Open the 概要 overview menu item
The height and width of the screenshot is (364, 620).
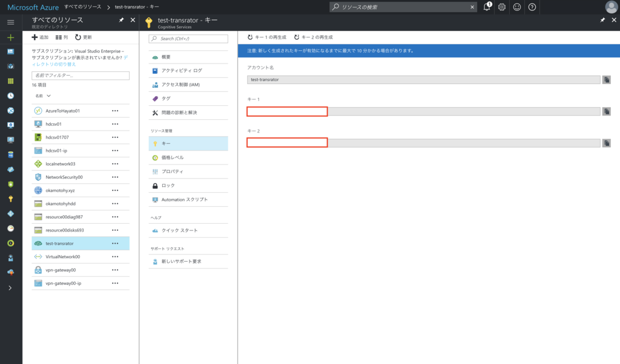[x=188, y=57]
